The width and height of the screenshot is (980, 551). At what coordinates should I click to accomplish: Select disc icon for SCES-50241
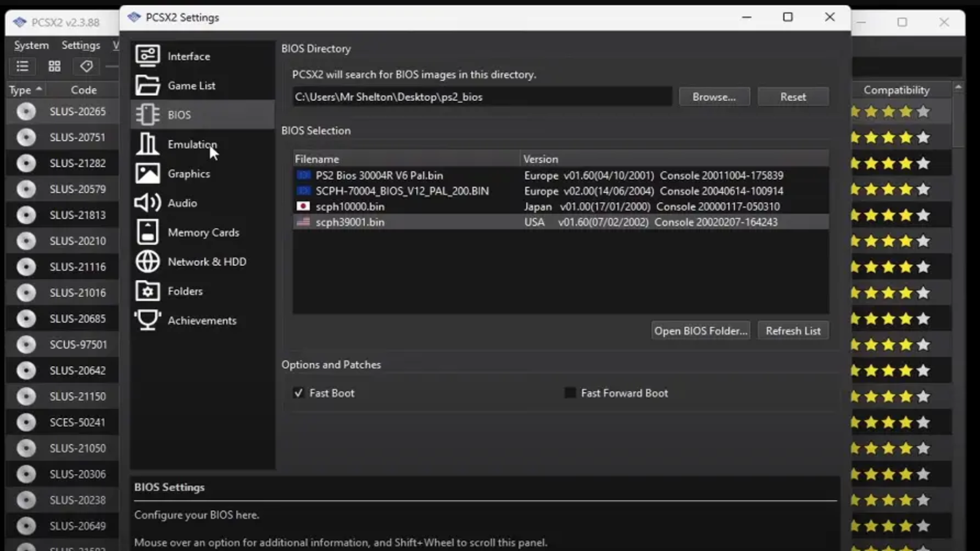coord(26,422)
